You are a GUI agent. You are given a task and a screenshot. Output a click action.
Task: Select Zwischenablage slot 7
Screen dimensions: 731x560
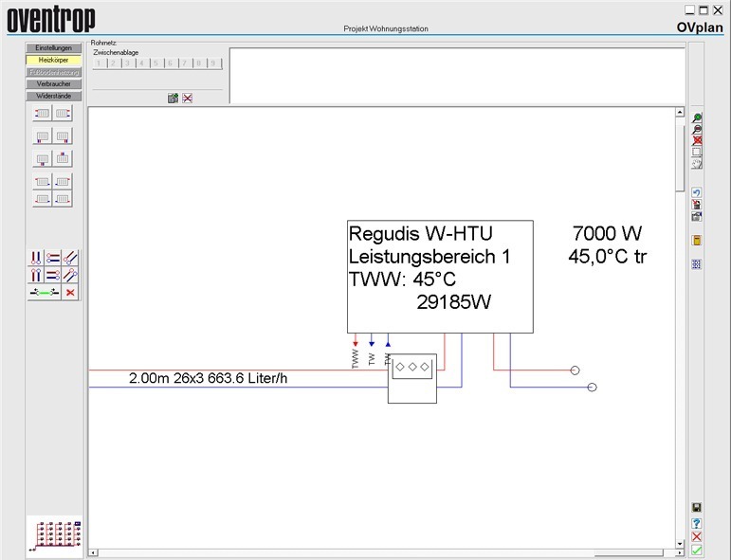185,63
